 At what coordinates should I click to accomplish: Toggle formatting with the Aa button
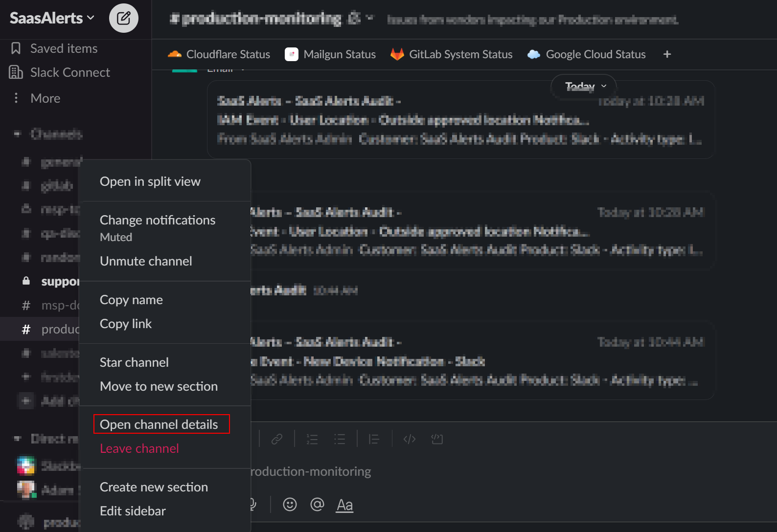(x=344, y=504)
